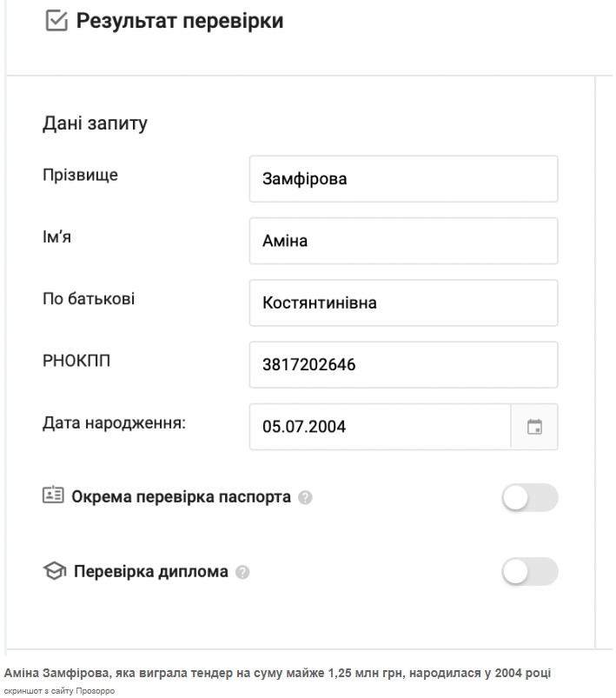
Task: Click the Прізвище field with Замфірова
Action: coord(403,179)
